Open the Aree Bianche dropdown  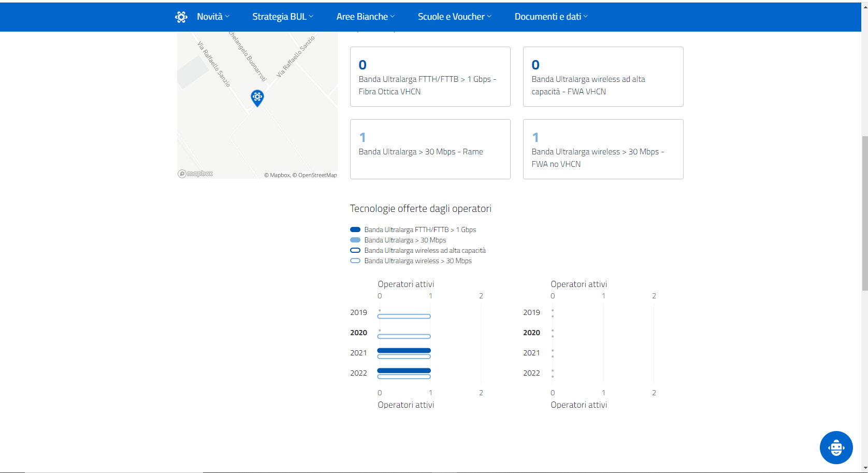click(365, 17)
